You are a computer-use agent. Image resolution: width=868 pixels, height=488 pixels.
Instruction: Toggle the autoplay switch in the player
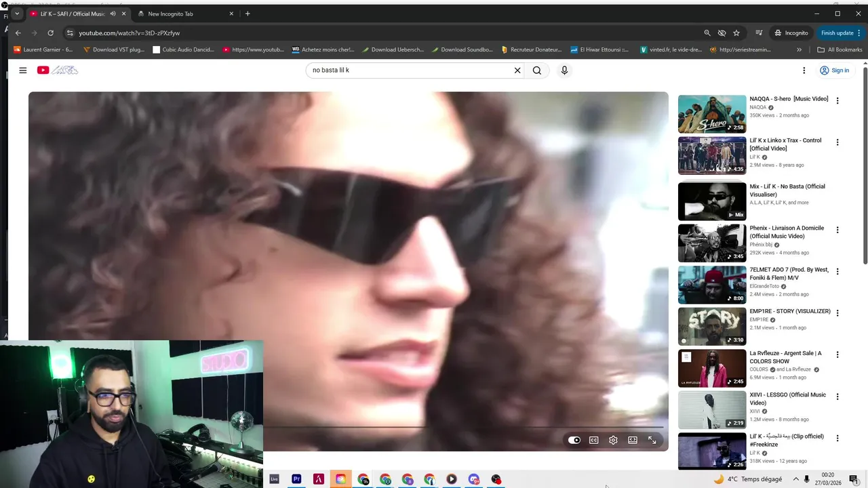[x=574, y=440]
